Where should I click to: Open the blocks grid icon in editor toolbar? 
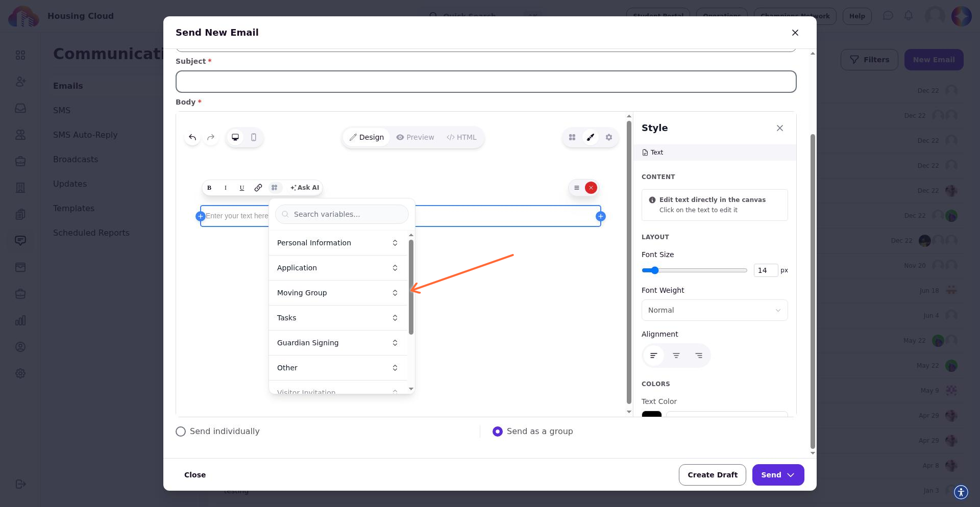pyautogui.click(x=572, y=137)
